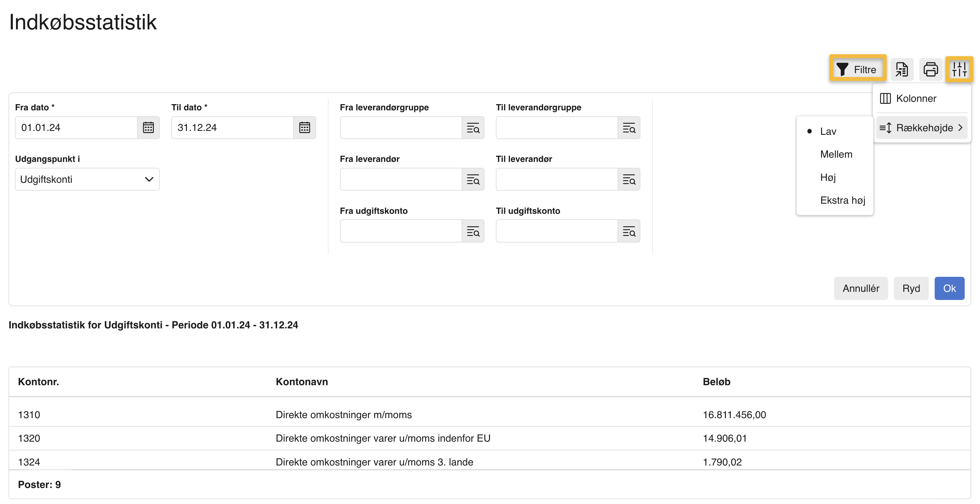Open the Fra udgiftskonto lookup
The height and width of the screenshot is (504, 980).
[474, 231]
